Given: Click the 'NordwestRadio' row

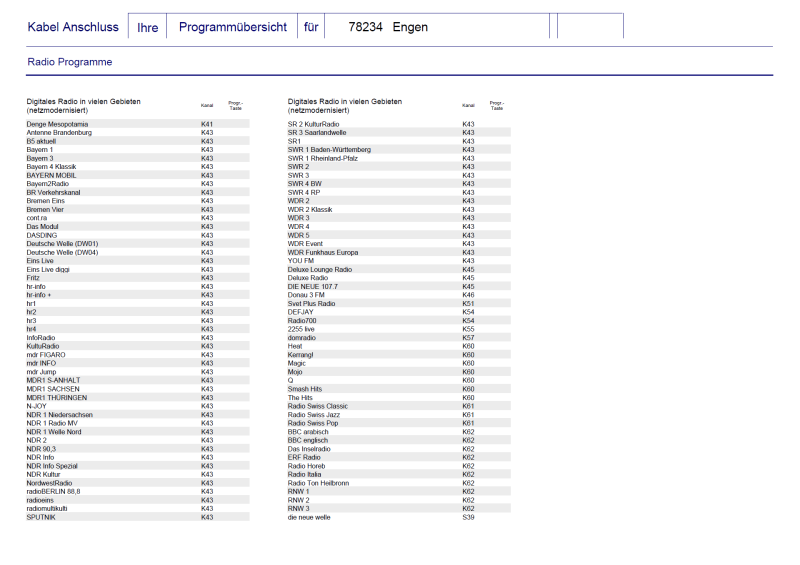Looking at the screenshot, I should coord(138,483).
